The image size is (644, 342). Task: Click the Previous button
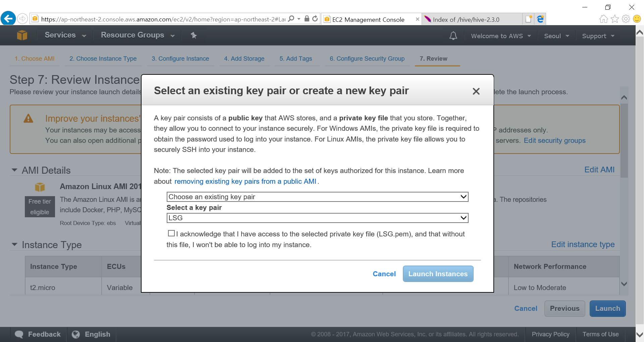[565, 308]
